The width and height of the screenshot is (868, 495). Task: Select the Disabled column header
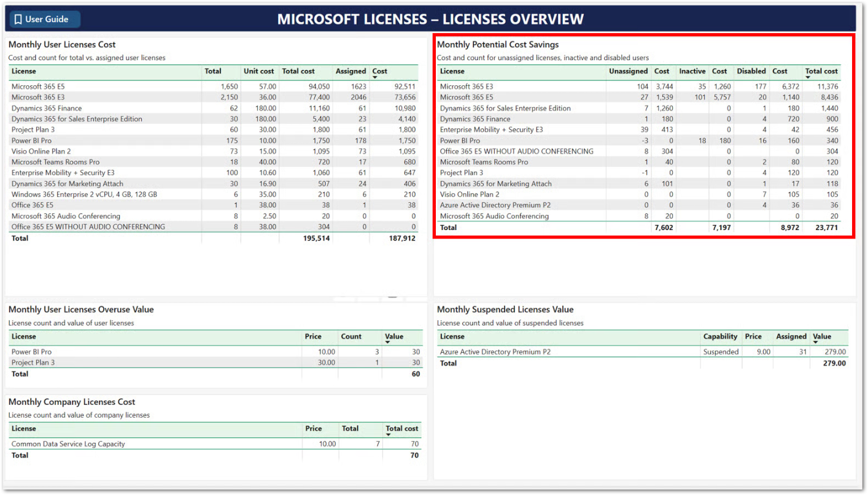751,71
